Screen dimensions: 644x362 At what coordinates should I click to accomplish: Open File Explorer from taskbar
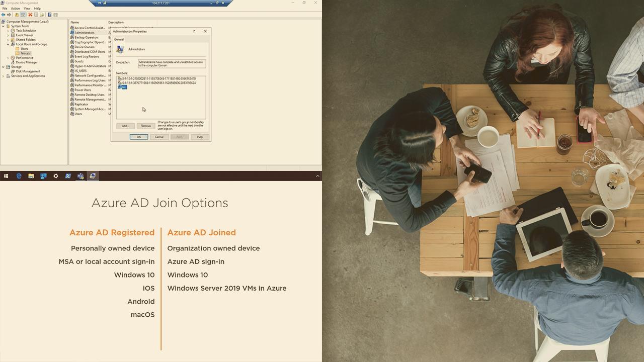[31, 176]
